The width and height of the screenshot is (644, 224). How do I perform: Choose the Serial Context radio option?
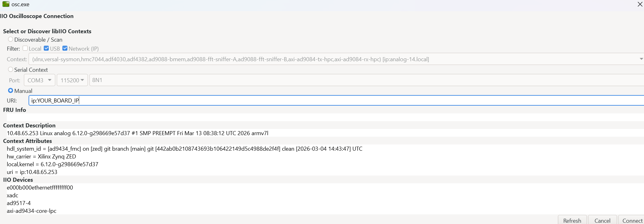(11, 70)
